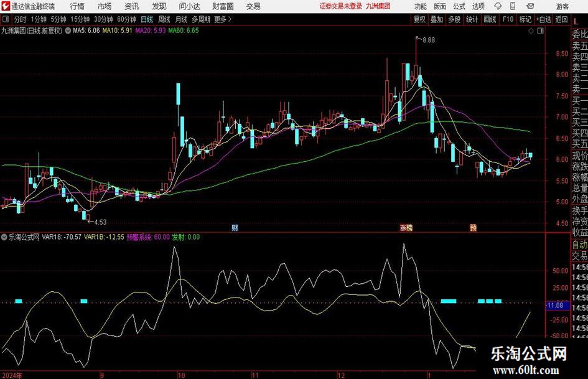The height and width of the screenshot is (379, 588).
Task: Open the 资讯 menu
Action: point(132,6)
